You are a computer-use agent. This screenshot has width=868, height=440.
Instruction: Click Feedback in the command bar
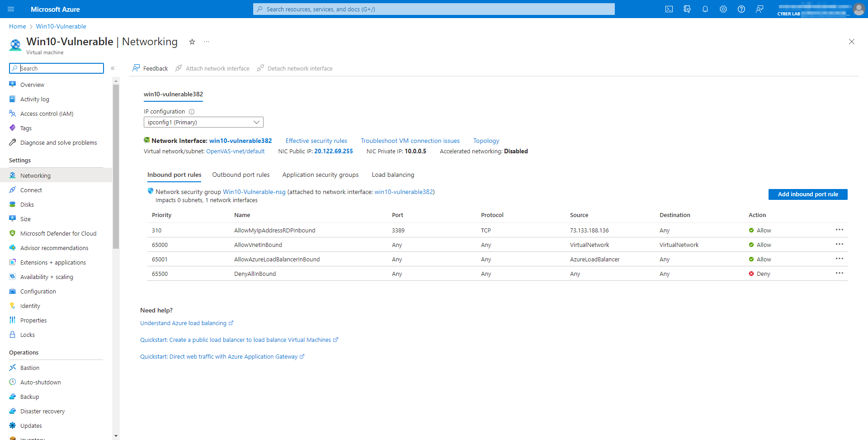point(150,68)
